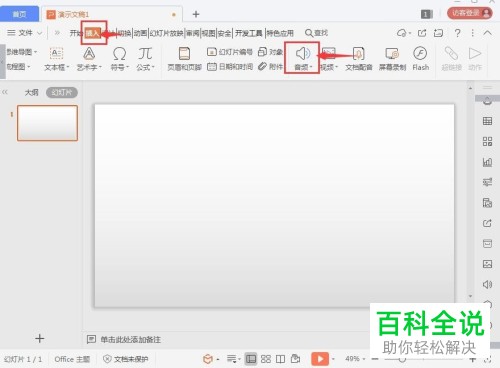Go to the 首页 home tab
Screen dimensions: 500x368
pyautogui.click(x=19, y=14)
